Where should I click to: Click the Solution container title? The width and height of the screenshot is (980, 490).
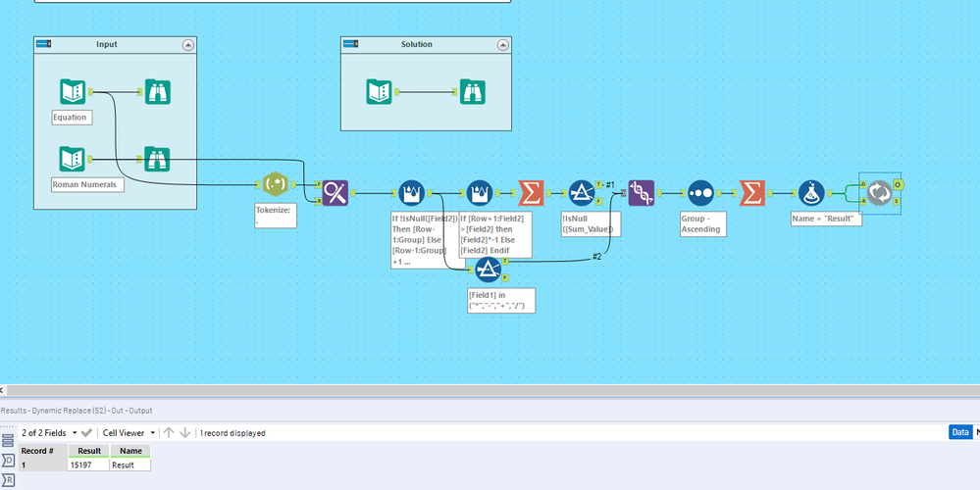(x=416, y=44)
